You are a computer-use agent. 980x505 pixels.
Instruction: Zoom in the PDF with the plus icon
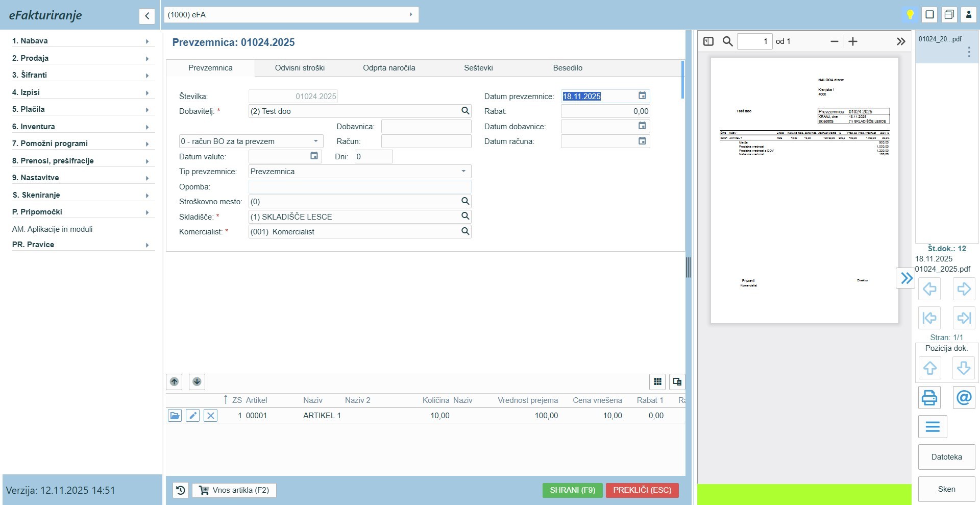pos(853,41)
